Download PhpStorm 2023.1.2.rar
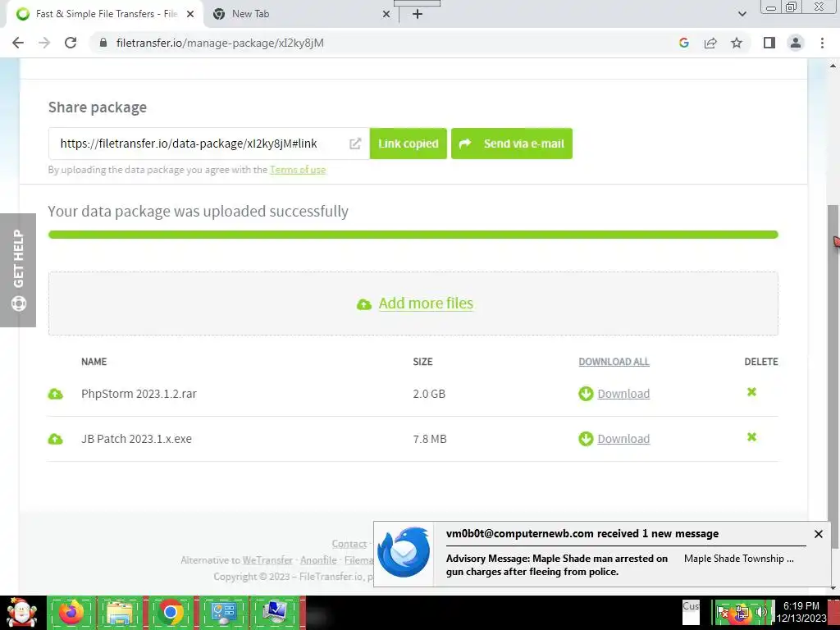 tap(623, 394)
